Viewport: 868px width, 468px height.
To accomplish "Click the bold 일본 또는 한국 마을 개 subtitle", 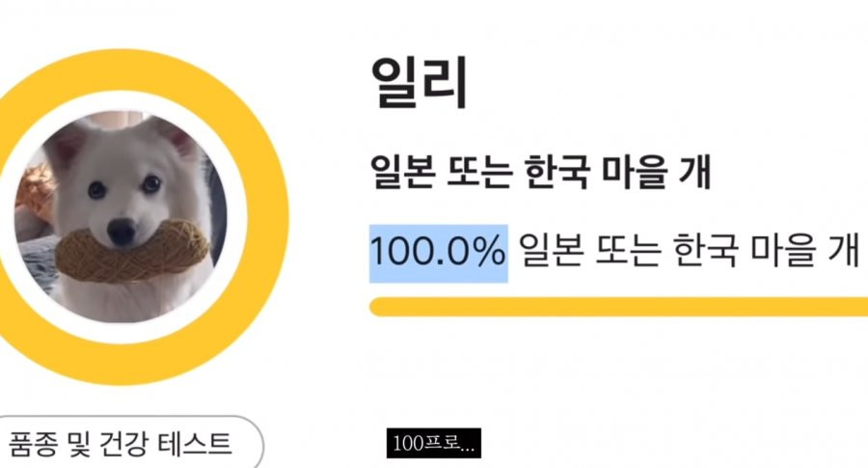I will 541,175.
